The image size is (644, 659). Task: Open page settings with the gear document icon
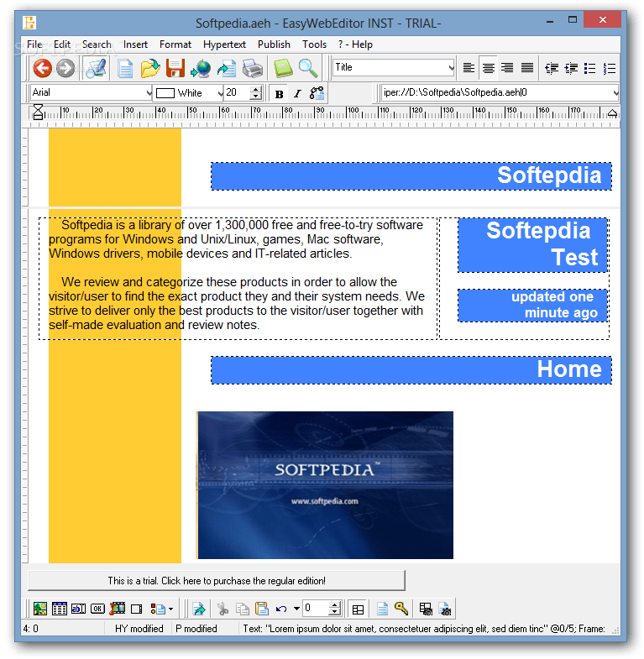(445, 609)
